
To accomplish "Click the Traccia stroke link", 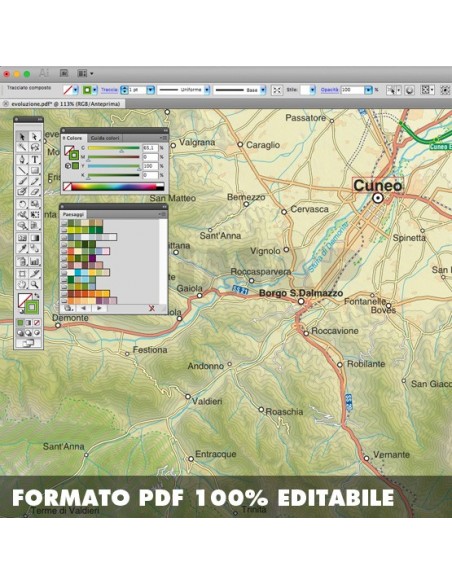I will tap(109, 90).
